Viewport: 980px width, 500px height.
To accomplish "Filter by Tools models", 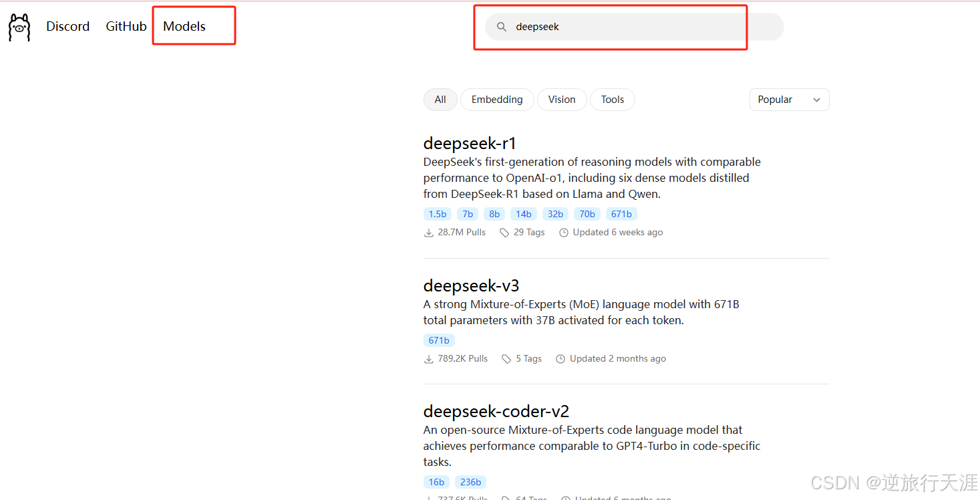I will pos(613,100).
